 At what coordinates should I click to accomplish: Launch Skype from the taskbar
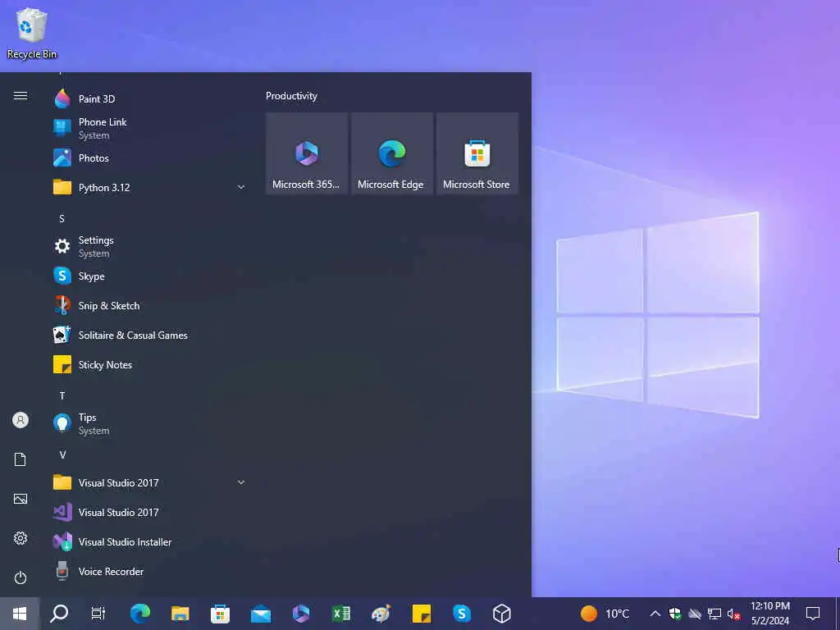click(x=462, y=614)
